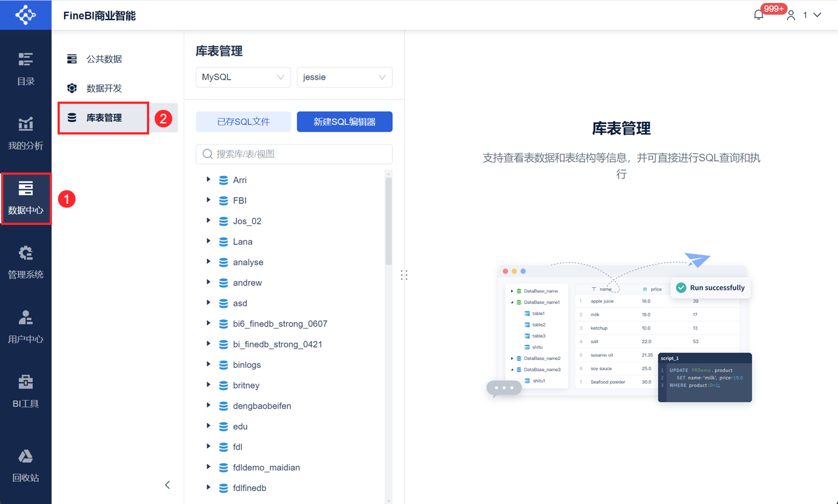
Task: Expand the FBI database node
Action: click(208, 200)
